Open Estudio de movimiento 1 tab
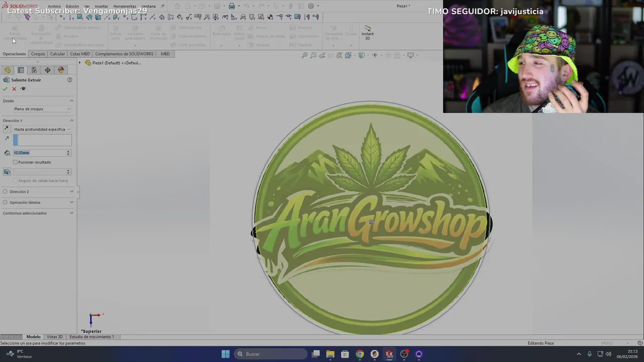The width and height of the screenshot is (644, 362). click(92, 337)
